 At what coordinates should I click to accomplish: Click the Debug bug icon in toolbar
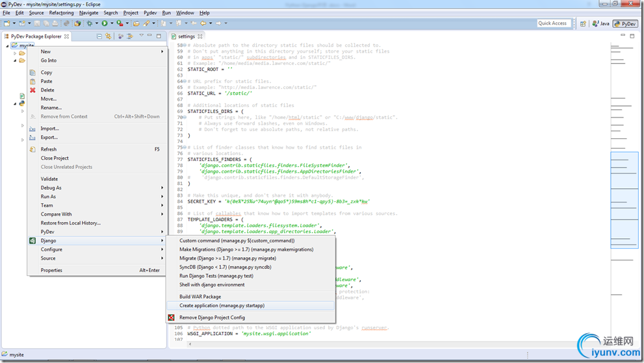tap(89, 23)
